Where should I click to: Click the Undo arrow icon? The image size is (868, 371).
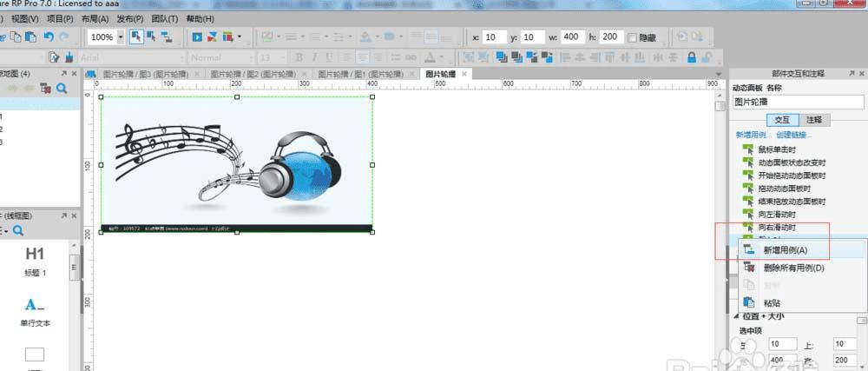click(x=49, y=36)
